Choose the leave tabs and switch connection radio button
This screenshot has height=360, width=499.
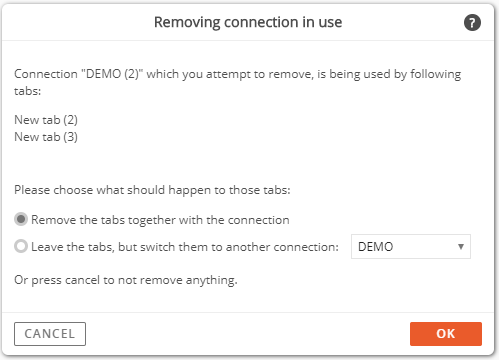click(21, 246)
